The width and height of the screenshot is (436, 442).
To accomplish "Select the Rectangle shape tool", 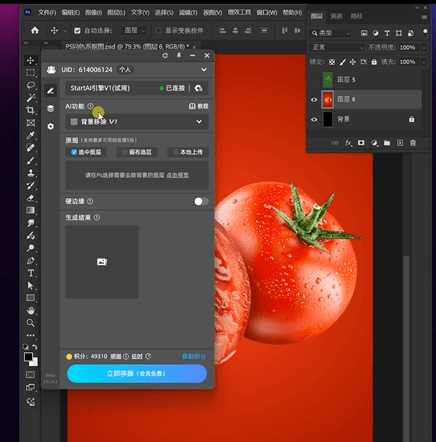I will coord(31,298).
